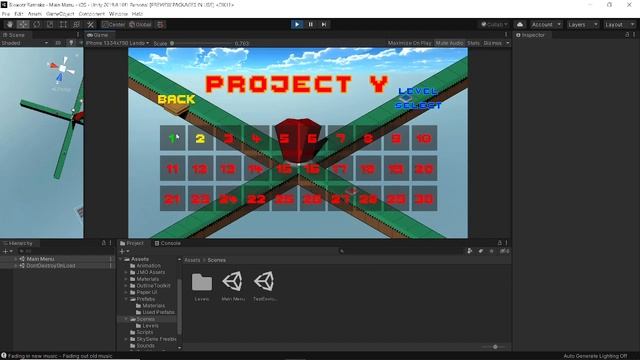This screenshot has width=640, height=360.
Task: Open the iPhone resolution dropdown
Action: pos(118,43)
